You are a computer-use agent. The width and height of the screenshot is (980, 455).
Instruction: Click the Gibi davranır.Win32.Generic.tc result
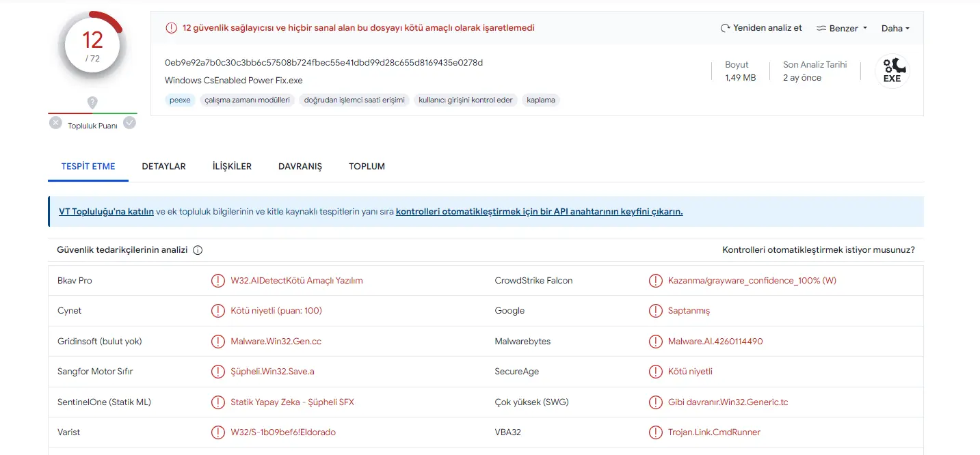coord(728,402)
